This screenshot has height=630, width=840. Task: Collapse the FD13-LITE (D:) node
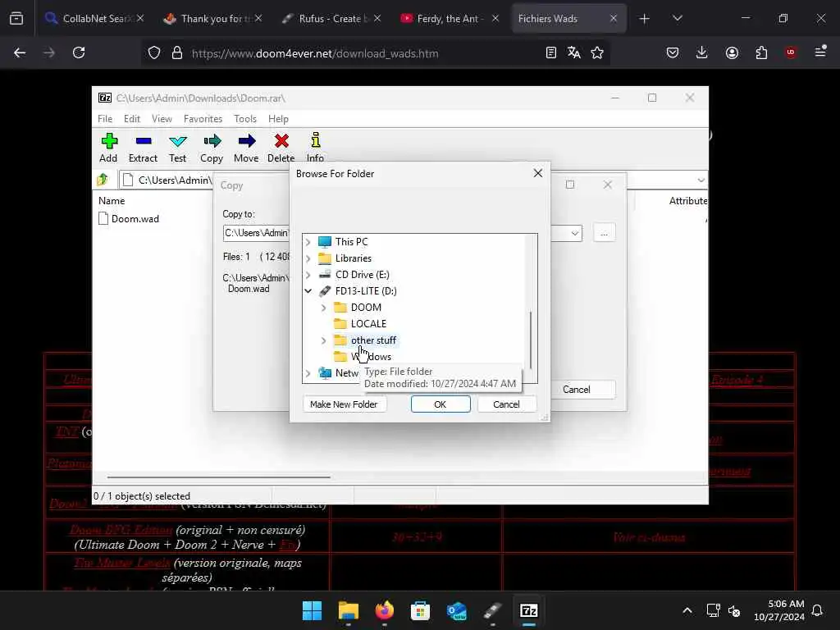[x=308, y=291]
